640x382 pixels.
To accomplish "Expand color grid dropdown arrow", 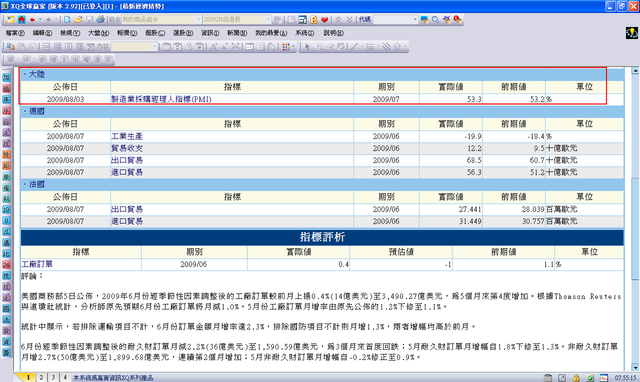I will coord(293,47).
